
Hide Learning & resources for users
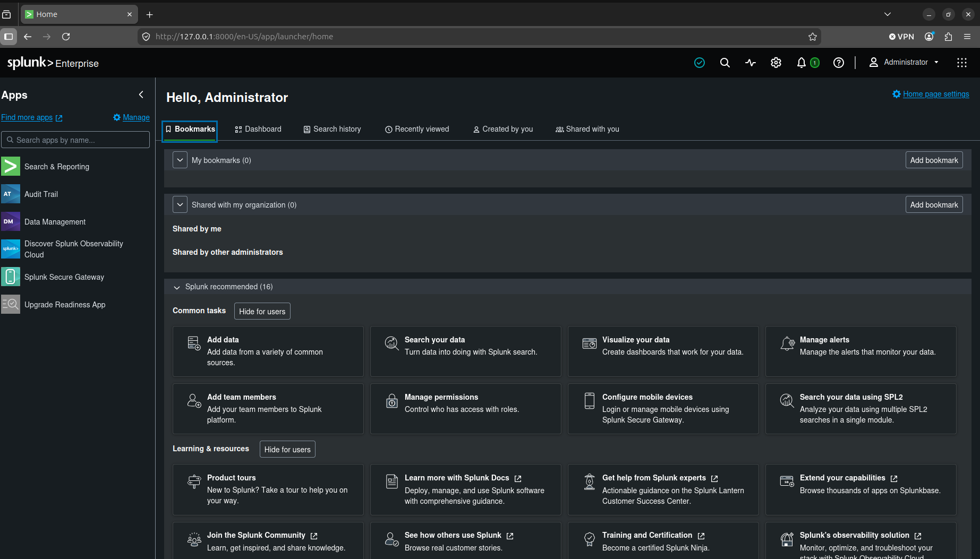pyautogui.click(x=287, y=449)
